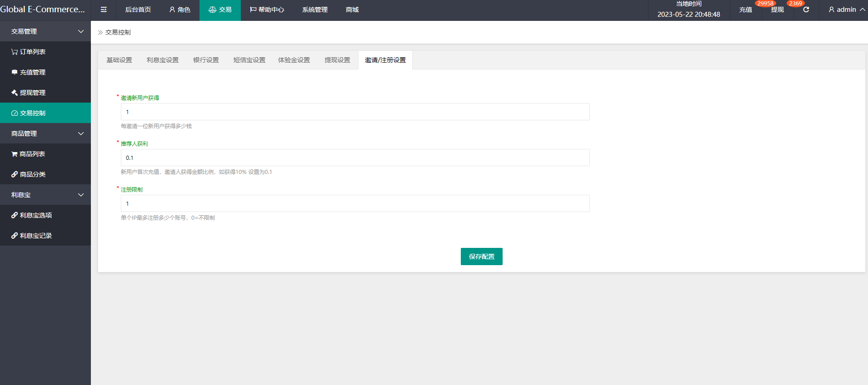Click the gauge icon beside 交易控制
Image resolution: width=868 pixels, height=385 pixels.
point(15,113)
